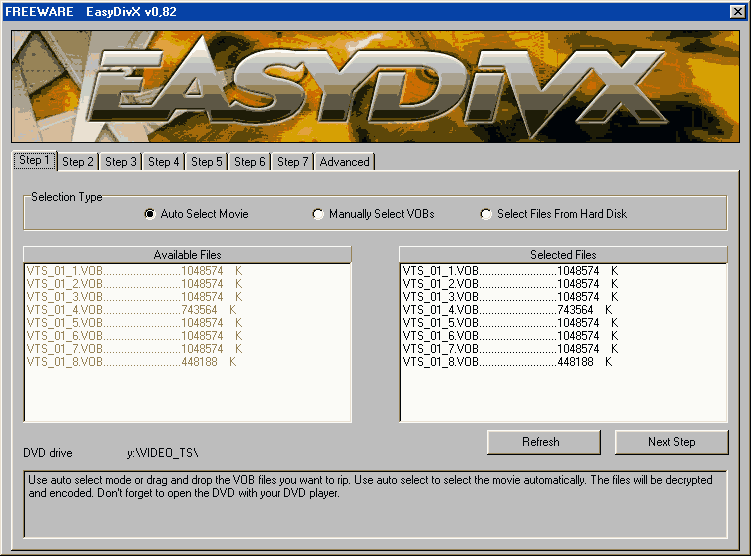Open the Advanced tab
The image size is (751, 556).
point(344,162)
